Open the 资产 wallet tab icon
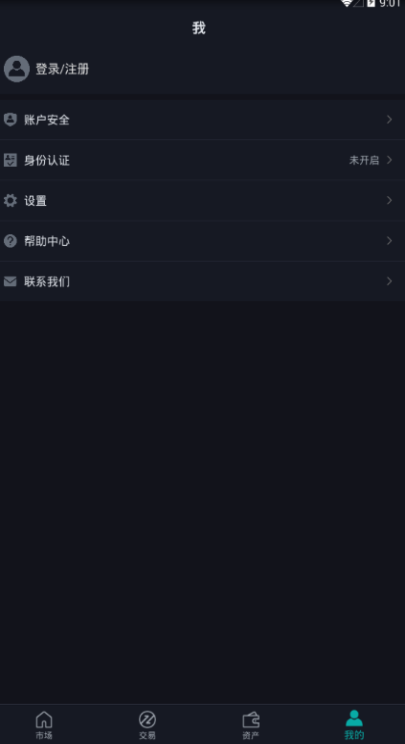 (x=251, y=720)
